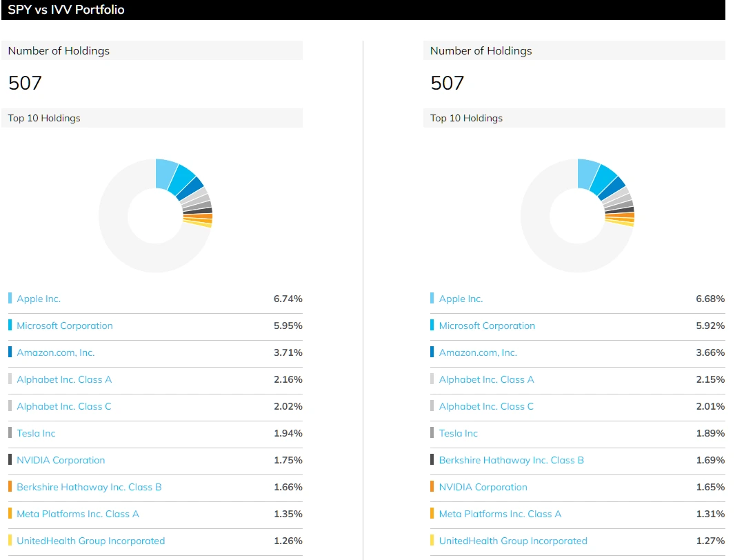
Task: Click the 2.15% weight value
Action: tap(710, 380)
